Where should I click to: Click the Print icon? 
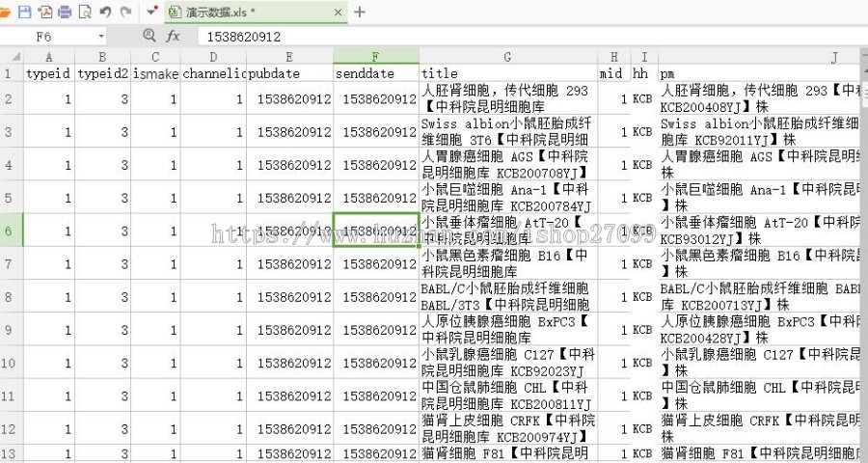coord(65,12)
